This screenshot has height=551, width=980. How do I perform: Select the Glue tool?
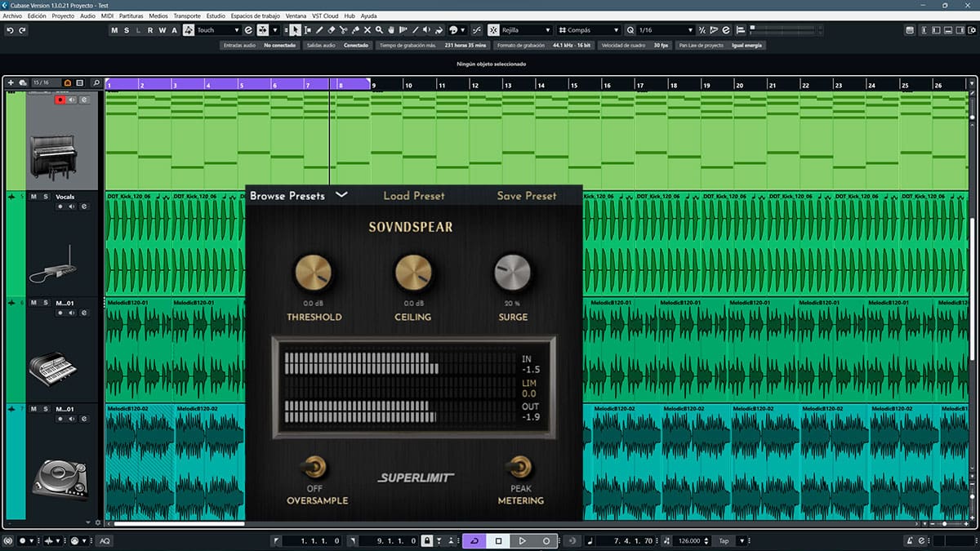(355, 30)
